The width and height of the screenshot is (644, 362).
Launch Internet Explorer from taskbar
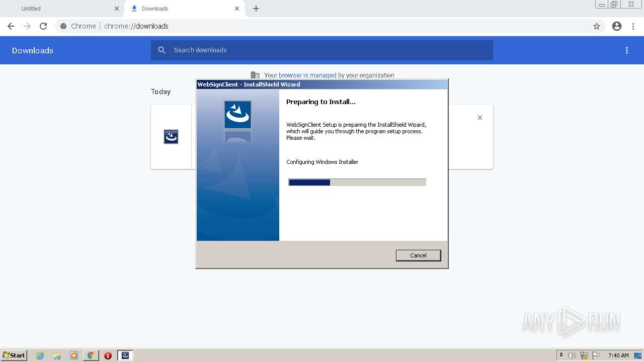click(x=40, y=355)
